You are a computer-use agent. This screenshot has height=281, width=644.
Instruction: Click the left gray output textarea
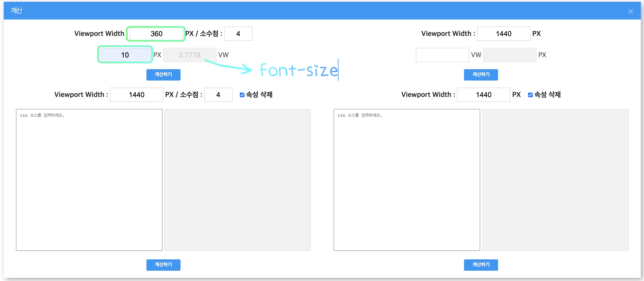coord(237,180)
